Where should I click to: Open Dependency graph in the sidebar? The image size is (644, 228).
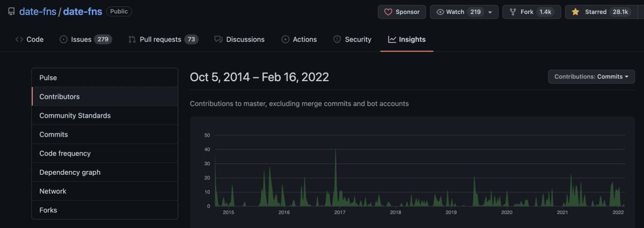pos(105,172)
